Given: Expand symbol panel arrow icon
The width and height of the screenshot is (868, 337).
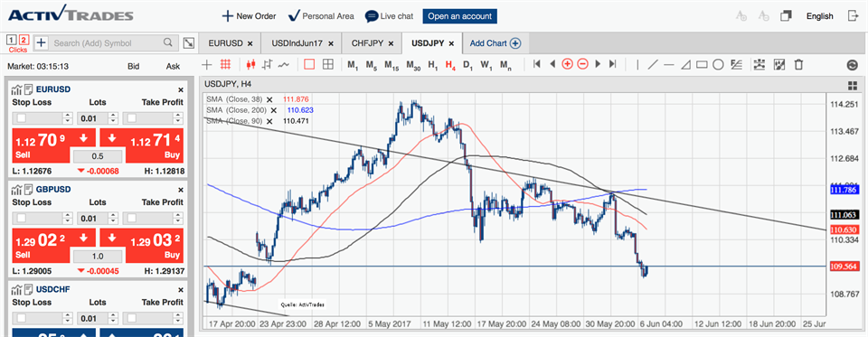Looking at the screenshot, I should 188,43.
